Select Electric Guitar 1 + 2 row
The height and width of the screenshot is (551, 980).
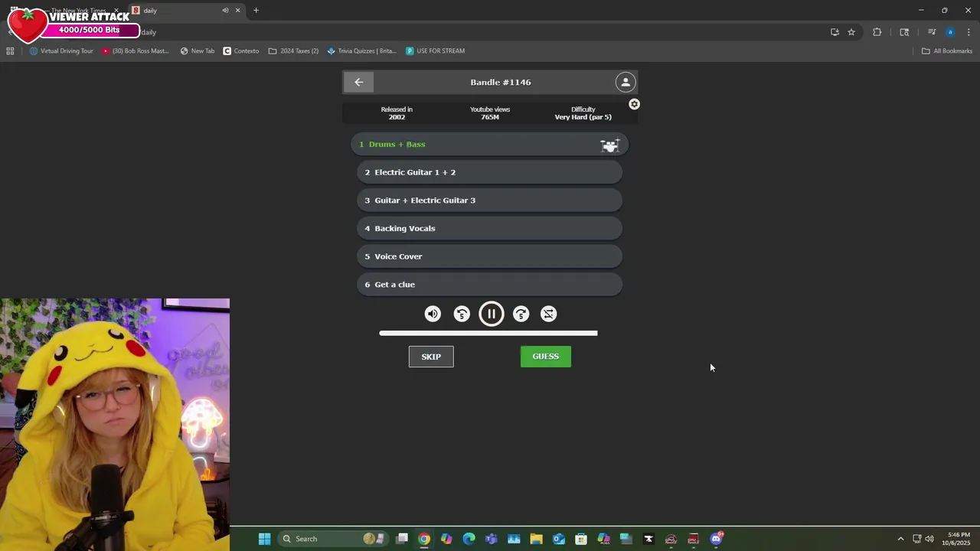tap(490, 172)
